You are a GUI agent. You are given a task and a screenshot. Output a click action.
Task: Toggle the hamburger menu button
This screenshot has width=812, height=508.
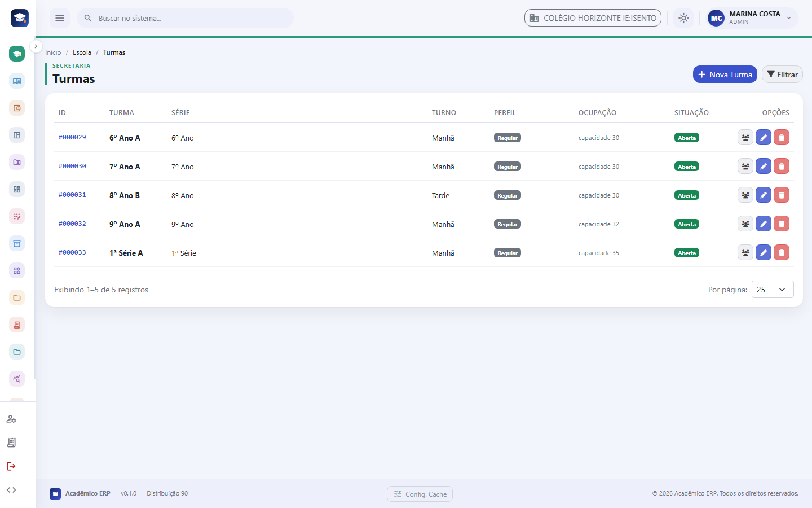click(60, 18)
